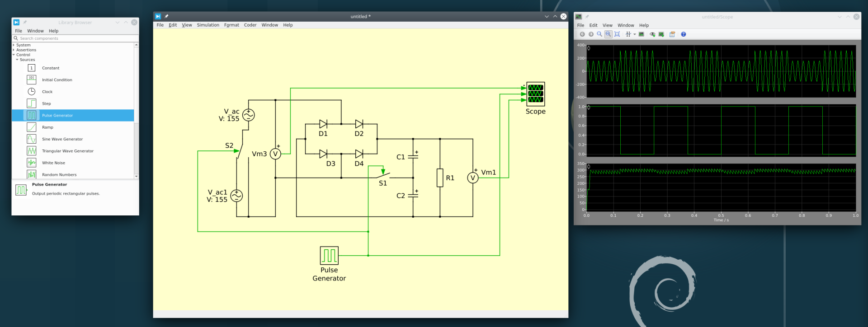Viewport: 868px width, 327px height.
Task: Click the top plot's axis lock icon
Action: tap(589, 48)
